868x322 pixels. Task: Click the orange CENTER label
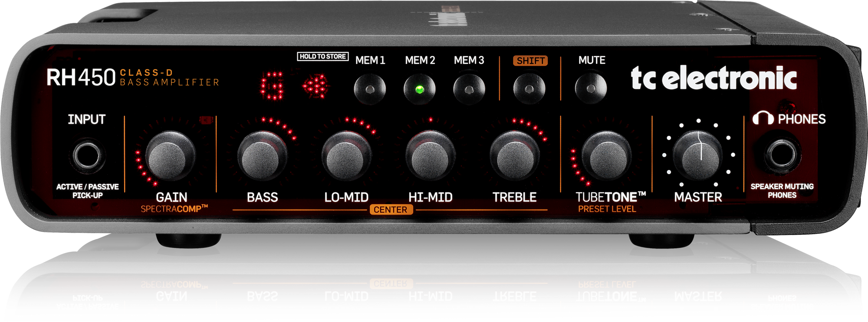point(390,210)
